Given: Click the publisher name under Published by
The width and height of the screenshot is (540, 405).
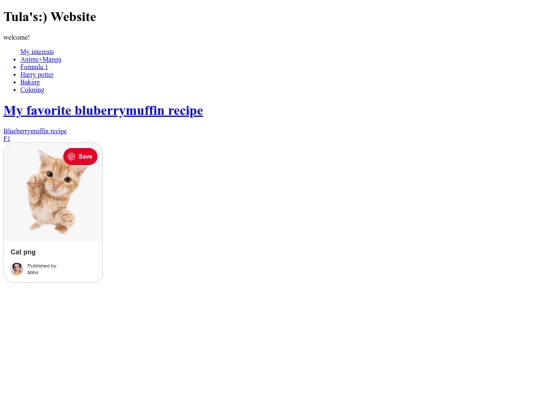Looking at the screenshot, I should [x=33, y=272].
